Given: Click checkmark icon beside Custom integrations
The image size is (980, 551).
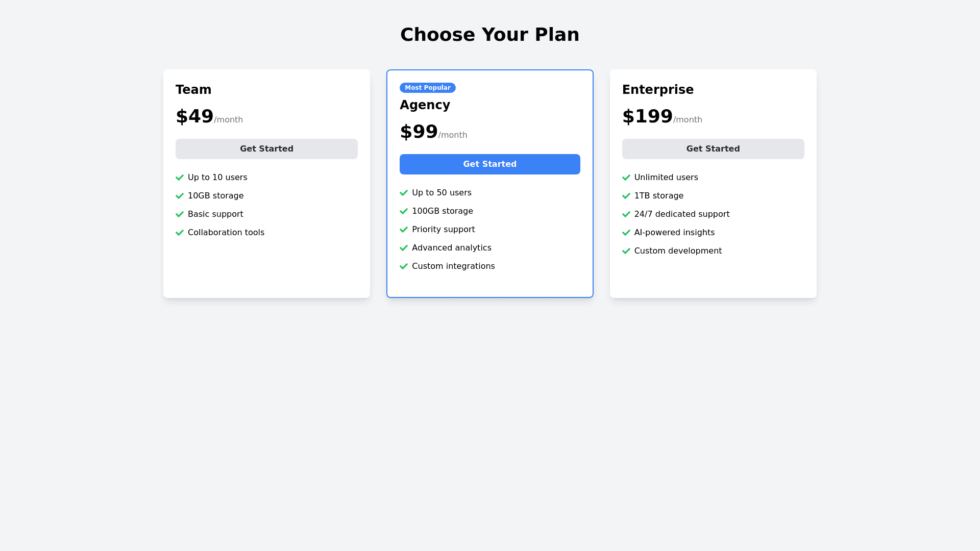Looking at the screenshot, I should (404, 266).
